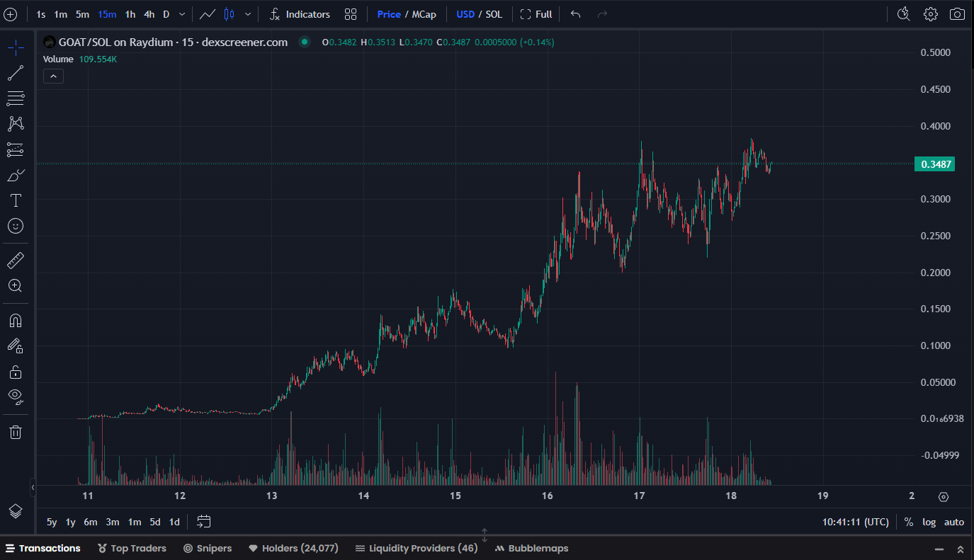Open the emoji icons tool
The height and width of the screenshot is (560, 974).
tap(16, 226)
